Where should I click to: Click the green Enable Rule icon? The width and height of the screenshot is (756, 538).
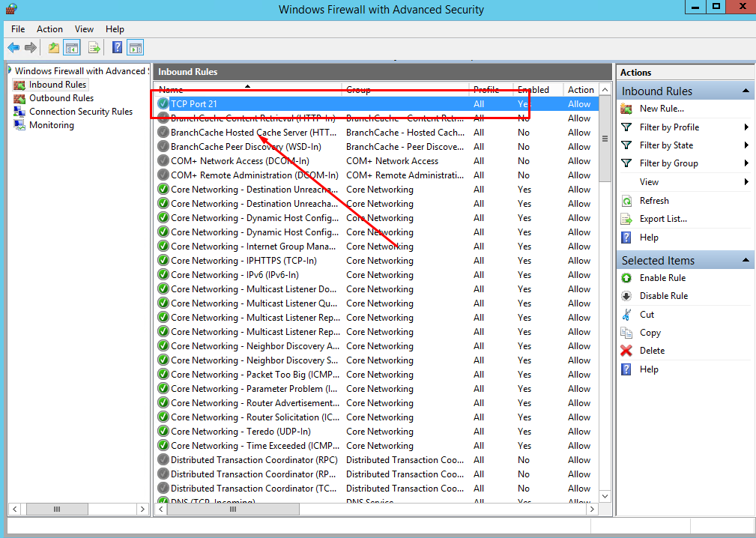point(626,278)
